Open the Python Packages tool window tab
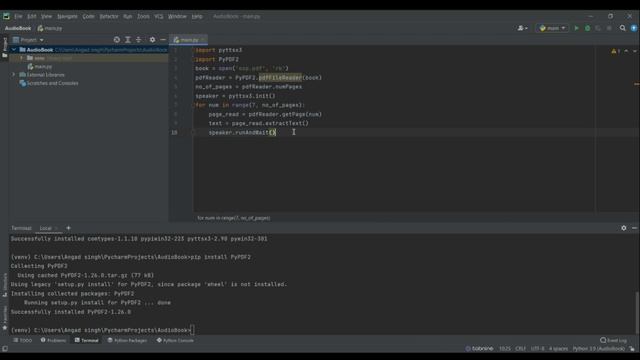Viewport: 640px width, 360px height. [127, 340]
